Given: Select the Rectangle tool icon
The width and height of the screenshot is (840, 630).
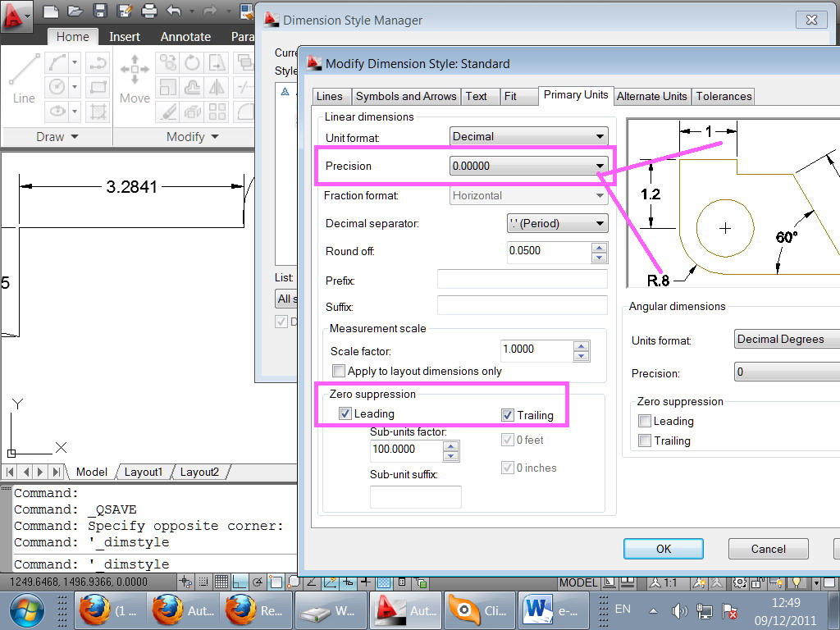Looking at the screenshot, I should coord(98,87).
